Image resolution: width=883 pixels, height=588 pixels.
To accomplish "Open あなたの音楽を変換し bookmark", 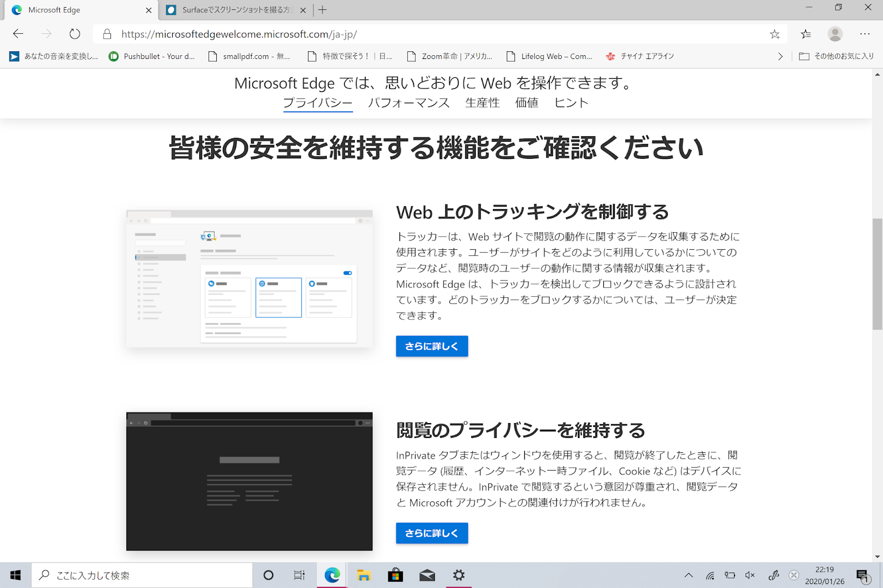I will 54,56.
